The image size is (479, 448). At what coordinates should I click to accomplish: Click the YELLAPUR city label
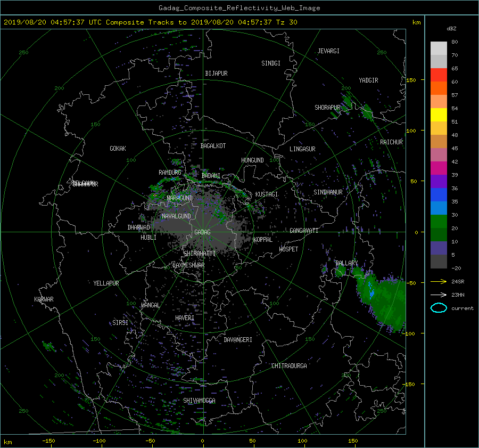click(106, 283)
